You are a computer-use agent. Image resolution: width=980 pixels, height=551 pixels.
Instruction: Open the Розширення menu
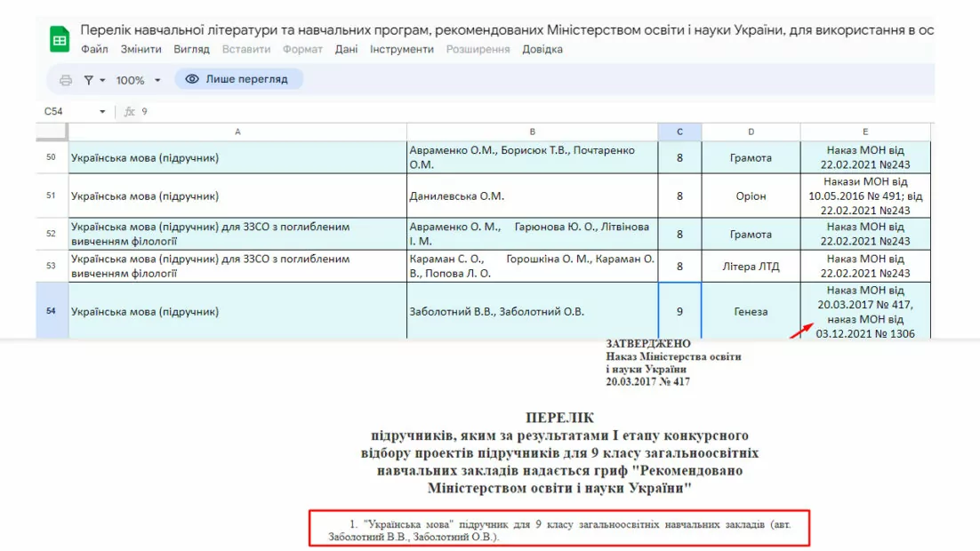tap(478, 50)
